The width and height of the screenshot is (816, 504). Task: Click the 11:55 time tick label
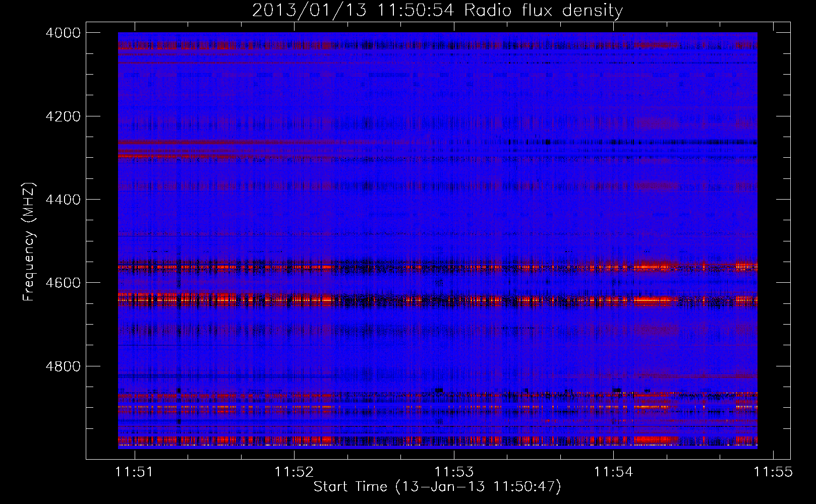tap(773, 472)
